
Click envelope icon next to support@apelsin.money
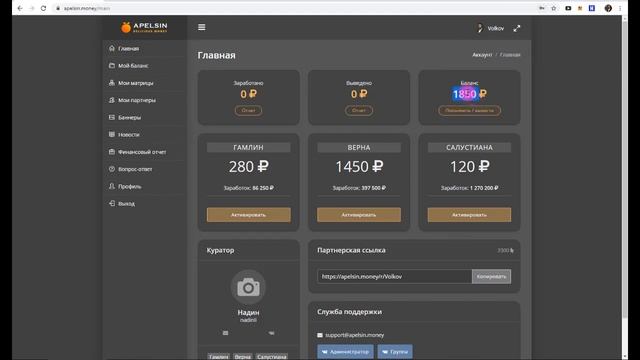[x=320, y=335]
